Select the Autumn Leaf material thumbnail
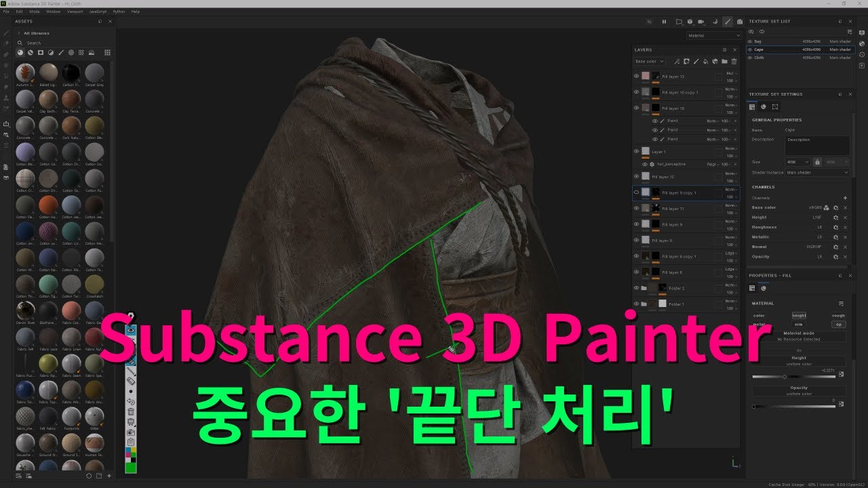The width and height of the screenshot is (868, 488). [x=25, y=73]
